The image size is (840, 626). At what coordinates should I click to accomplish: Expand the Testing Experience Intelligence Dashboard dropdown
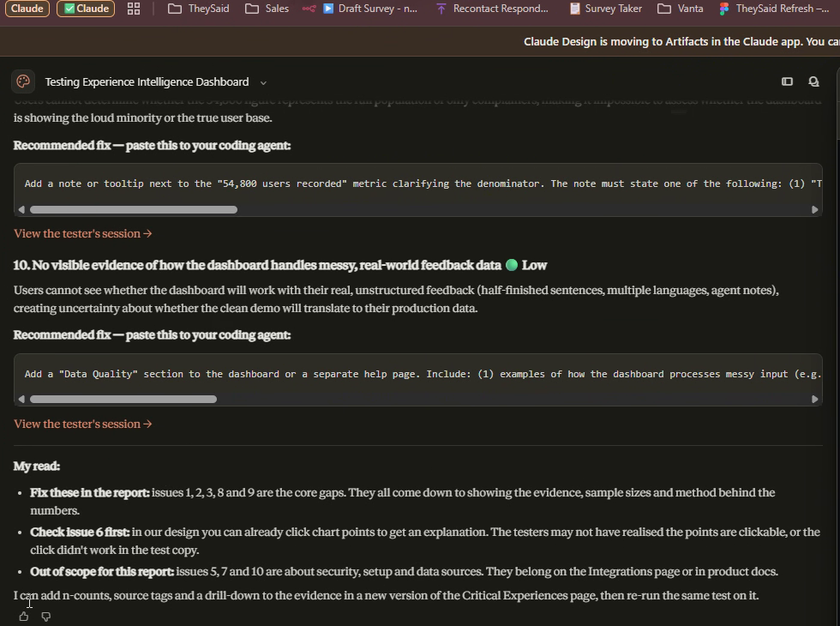pyautogui.click(x=263, y=82)
